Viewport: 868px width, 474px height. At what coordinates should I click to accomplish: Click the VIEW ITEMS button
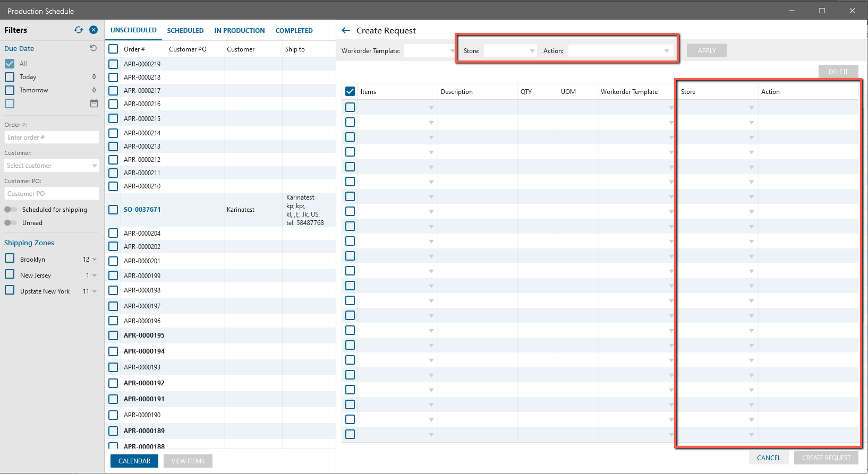click(x=188, y=461)
